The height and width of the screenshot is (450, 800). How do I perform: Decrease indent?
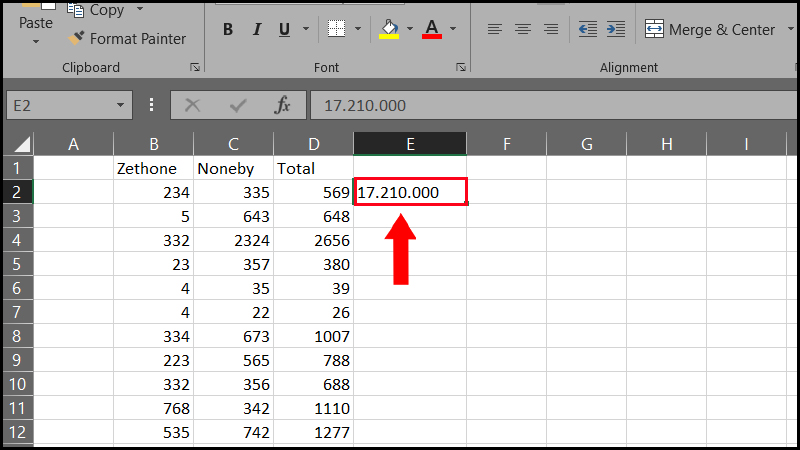click(588, 29)
